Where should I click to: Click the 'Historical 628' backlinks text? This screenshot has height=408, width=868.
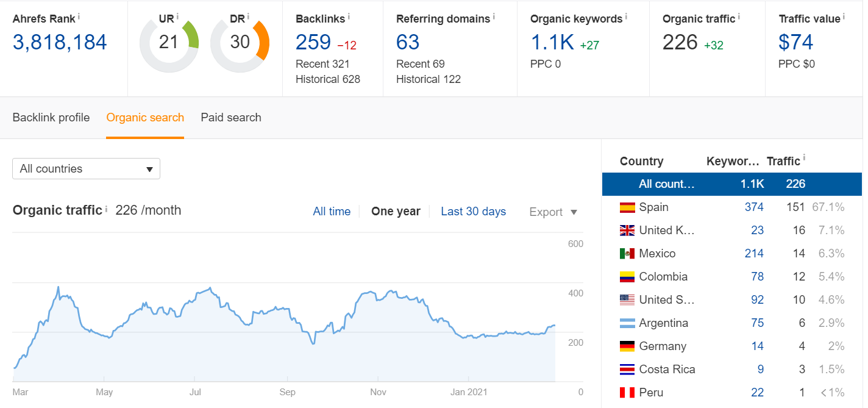[x=328, y=79]
